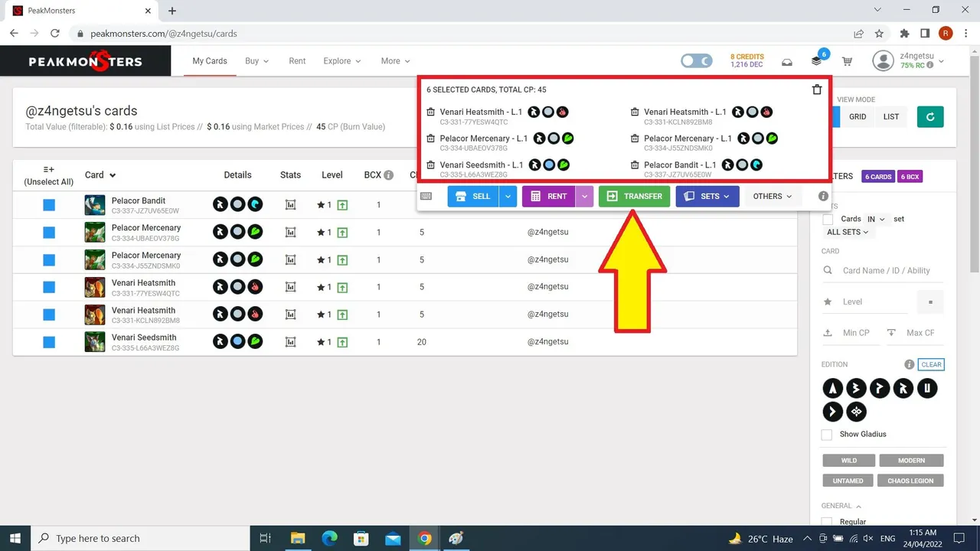Filter by Alpha edition icon
This screenshot has width=980, height=551.
click(832, 389)
